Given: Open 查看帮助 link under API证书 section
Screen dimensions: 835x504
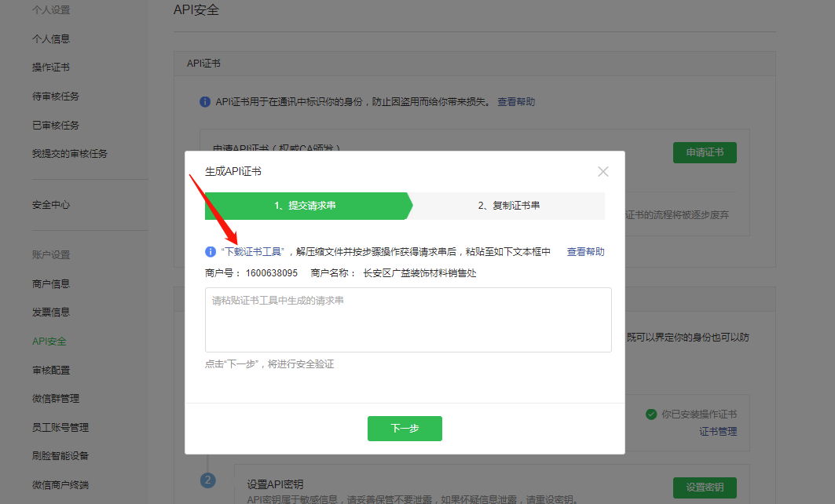Looking at the screenshot, I should coord(516,101).
